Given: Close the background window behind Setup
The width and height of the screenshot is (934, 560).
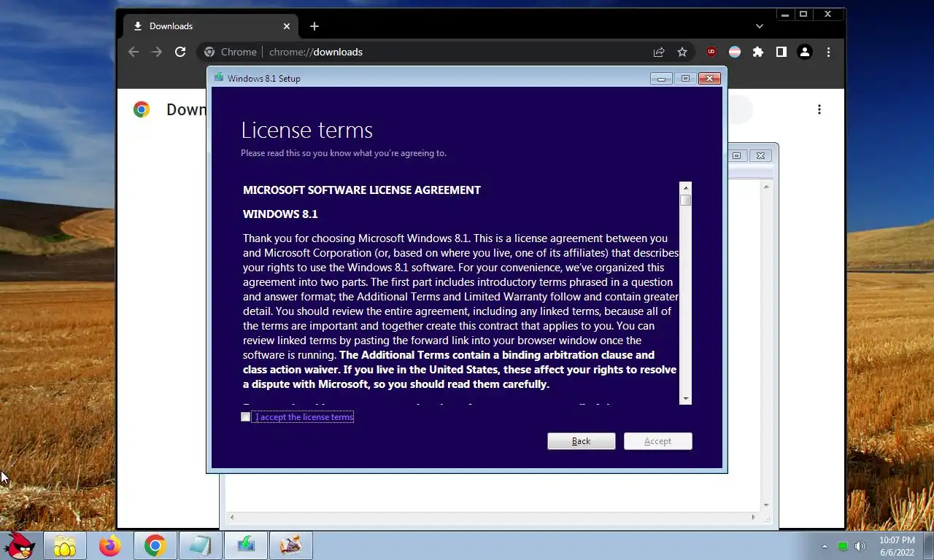Looking at the screenshot, I should [760, 155].
